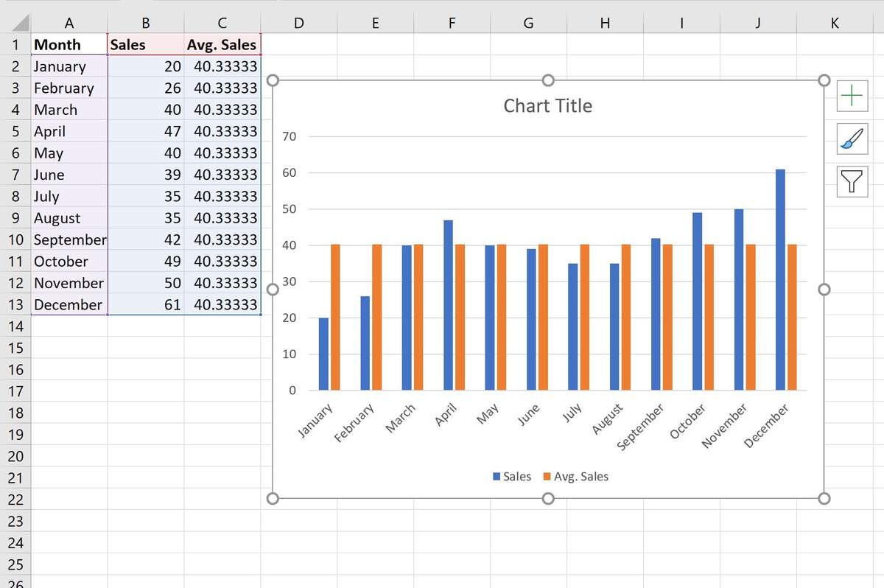Click the December axis label
The image size is (884, 588).
(767, 426)
